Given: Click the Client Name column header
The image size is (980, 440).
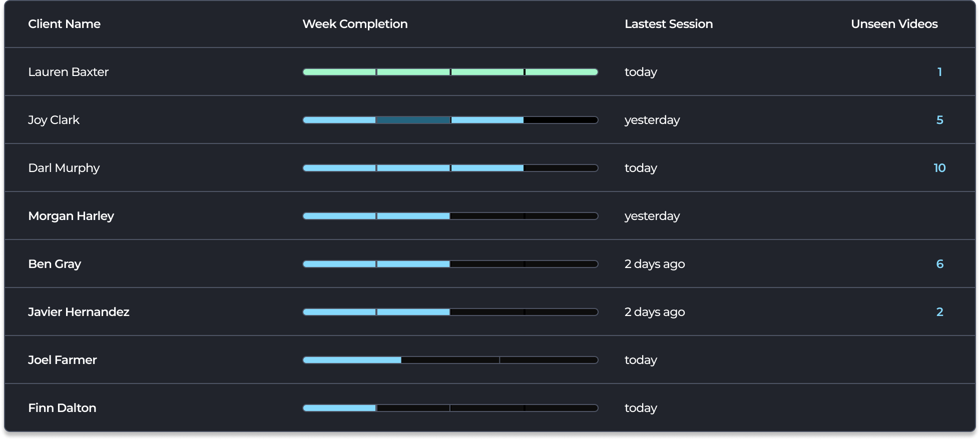Looking at the screenshot, I should [x=64, y=24].
